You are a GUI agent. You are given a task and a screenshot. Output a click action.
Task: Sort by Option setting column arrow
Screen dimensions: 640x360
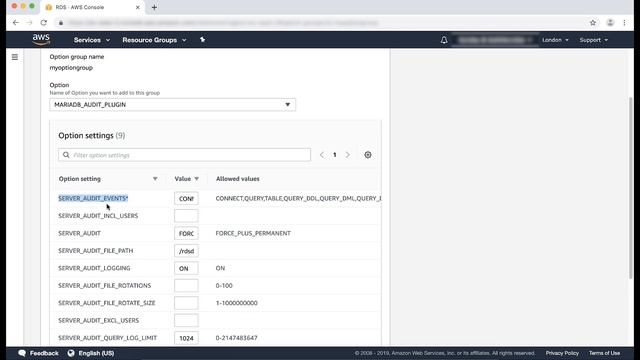[155, 179]
